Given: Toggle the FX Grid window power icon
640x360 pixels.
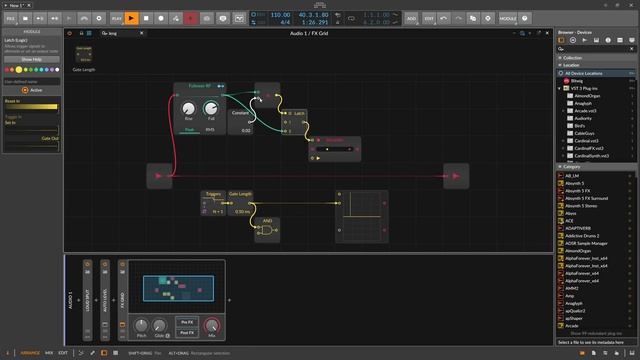Looking at the screenshot, I should click(69, 33).
